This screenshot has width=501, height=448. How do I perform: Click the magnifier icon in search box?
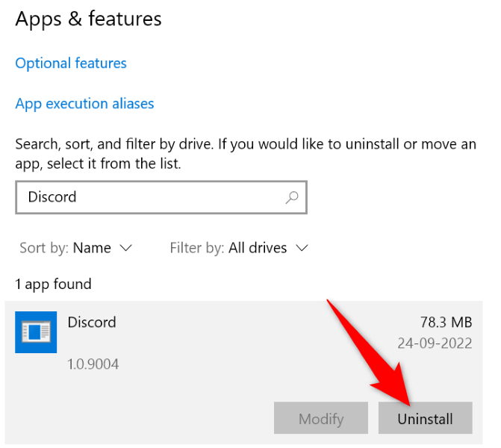(291, 198)
